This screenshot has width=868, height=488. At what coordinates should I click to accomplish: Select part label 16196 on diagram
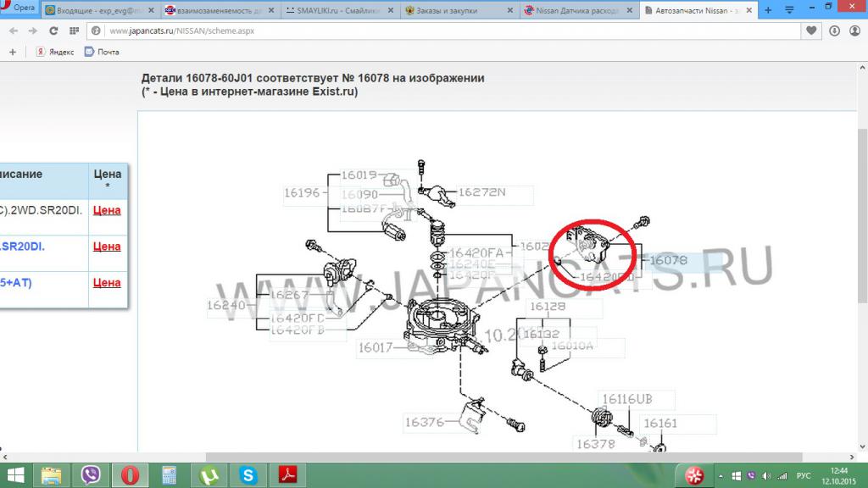click(302, 192)
